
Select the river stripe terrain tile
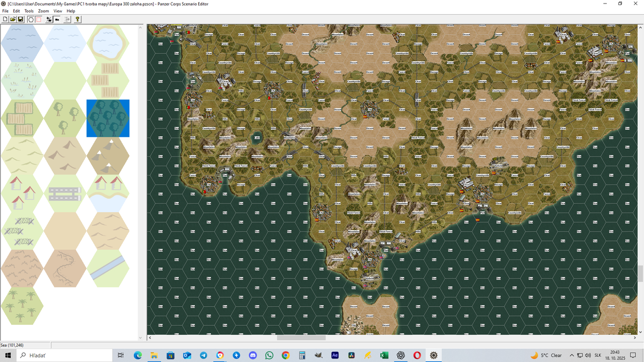coord(108,268)
